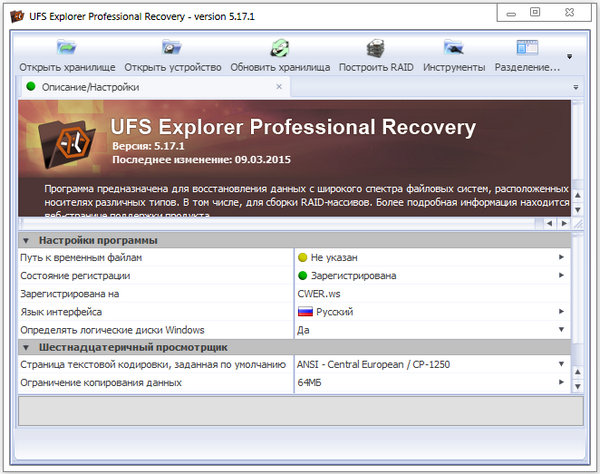Click the Обновить хранилища refresh icon

point(279,48)
